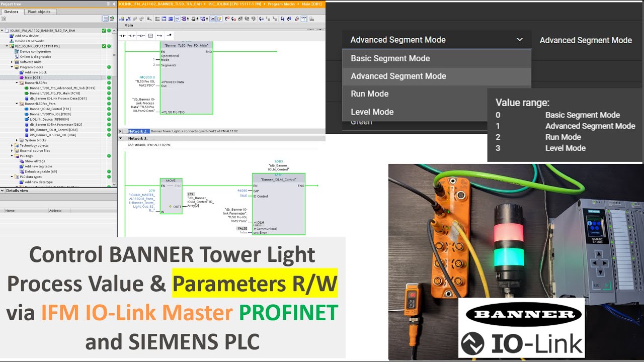Click the Program blocks breadcrumb

[280, 4]
